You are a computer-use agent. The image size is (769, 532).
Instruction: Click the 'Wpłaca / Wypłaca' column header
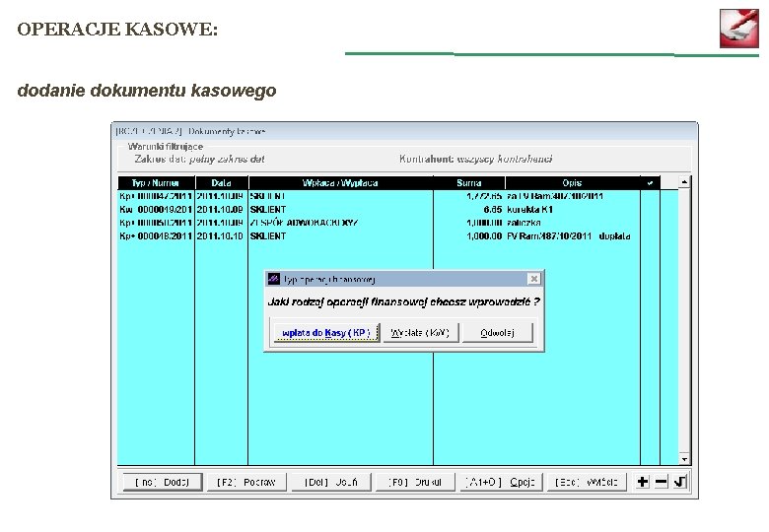[x=340, y=182]
